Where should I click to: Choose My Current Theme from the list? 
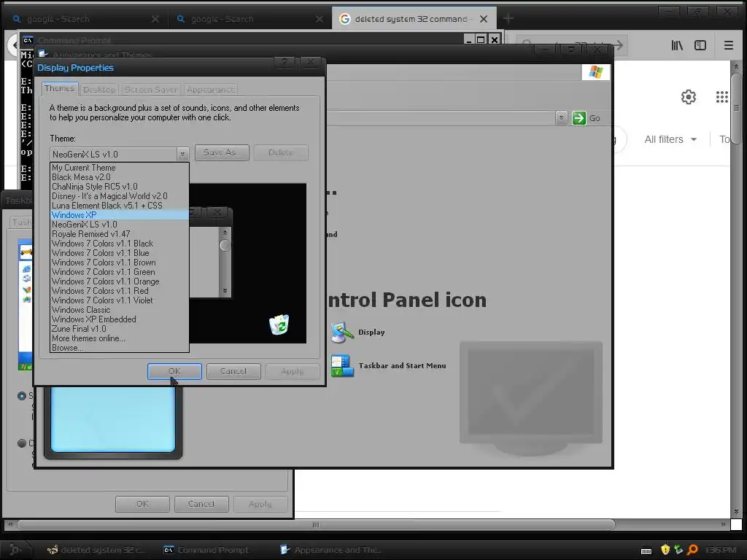pyautogui.click(x=119, y=168)
